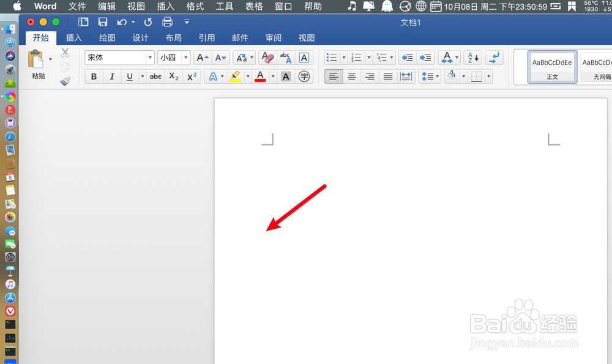Open the font name dropdown 宋体
This screenshot has width=612, height=364.
tap(150, 58)
